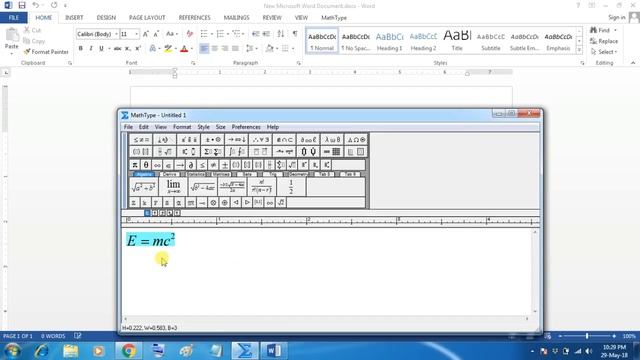Viewport: 640px width, 360px height.
Task: Insert pi symbol from the small bar
Action: point(135,165)
